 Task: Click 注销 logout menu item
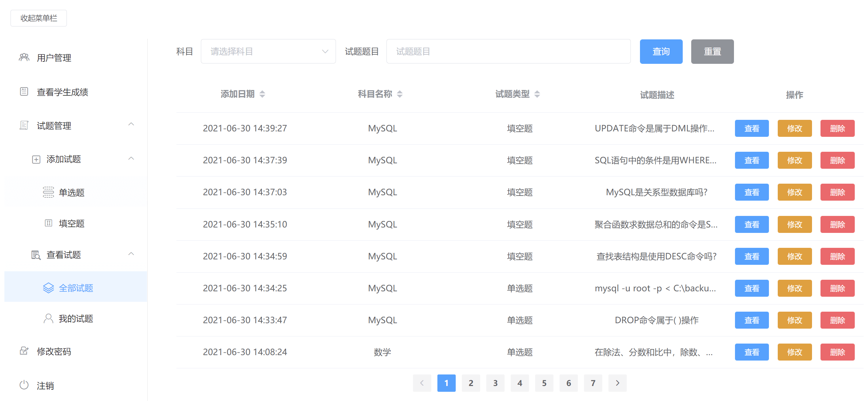click(76, 385)
